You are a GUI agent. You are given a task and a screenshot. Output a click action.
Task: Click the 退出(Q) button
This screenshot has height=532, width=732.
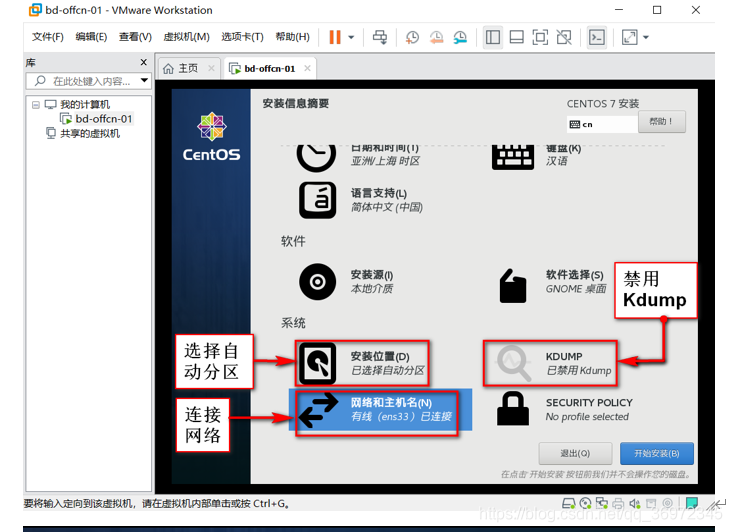[x=575, y=453]
